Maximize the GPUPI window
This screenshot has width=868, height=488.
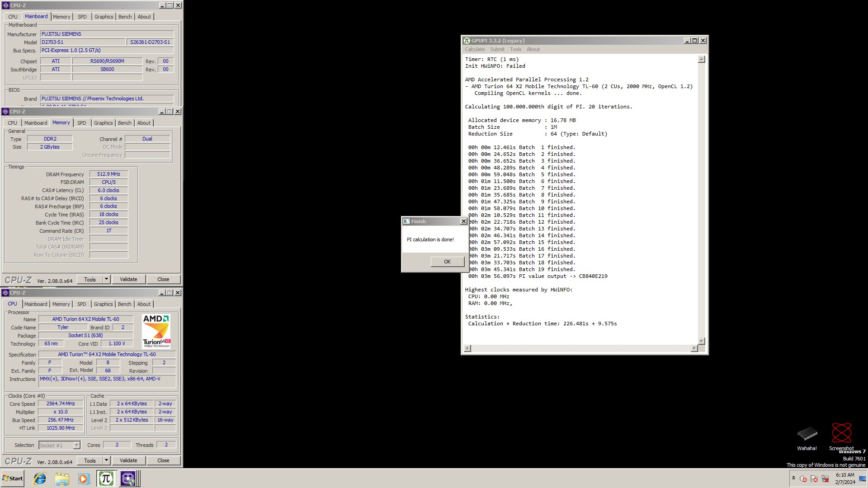coord(695,41)
